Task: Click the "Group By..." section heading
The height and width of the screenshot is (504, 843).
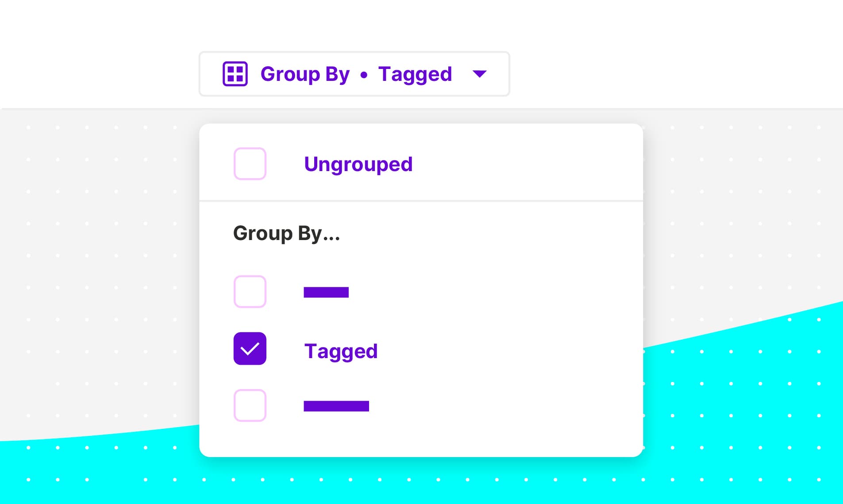Action: pyautogui.click(x=286, y=233)
